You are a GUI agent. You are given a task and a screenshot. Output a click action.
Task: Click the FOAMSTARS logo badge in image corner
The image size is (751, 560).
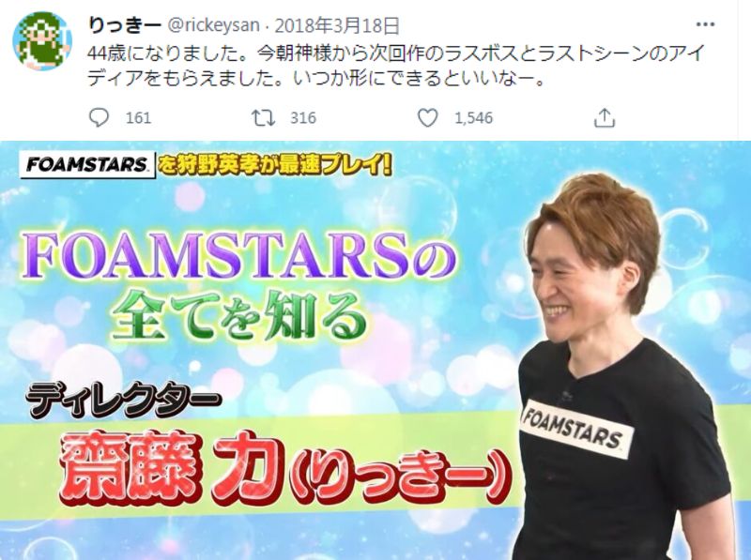[87, 165]
